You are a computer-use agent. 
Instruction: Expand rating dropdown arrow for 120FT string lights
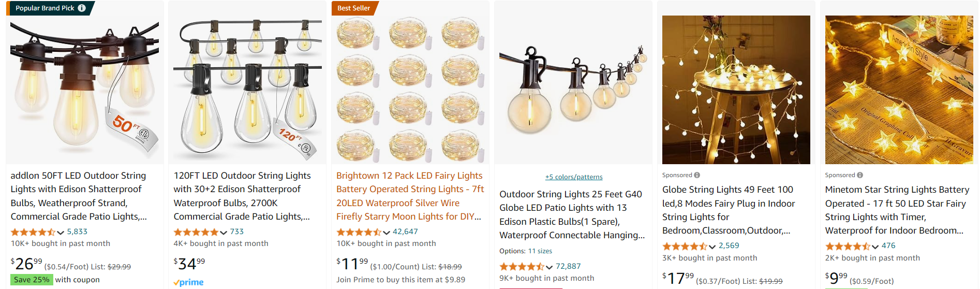pyautogui.click(x=224, y=232)
